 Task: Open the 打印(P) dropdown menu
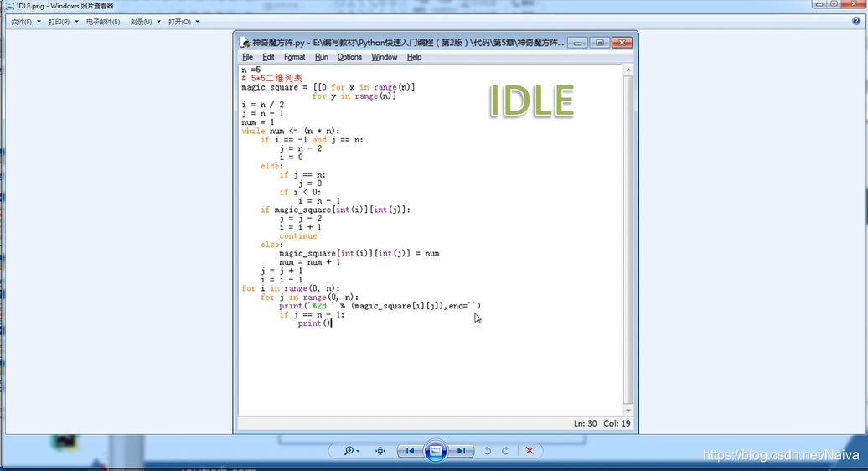tap(63, 22)
